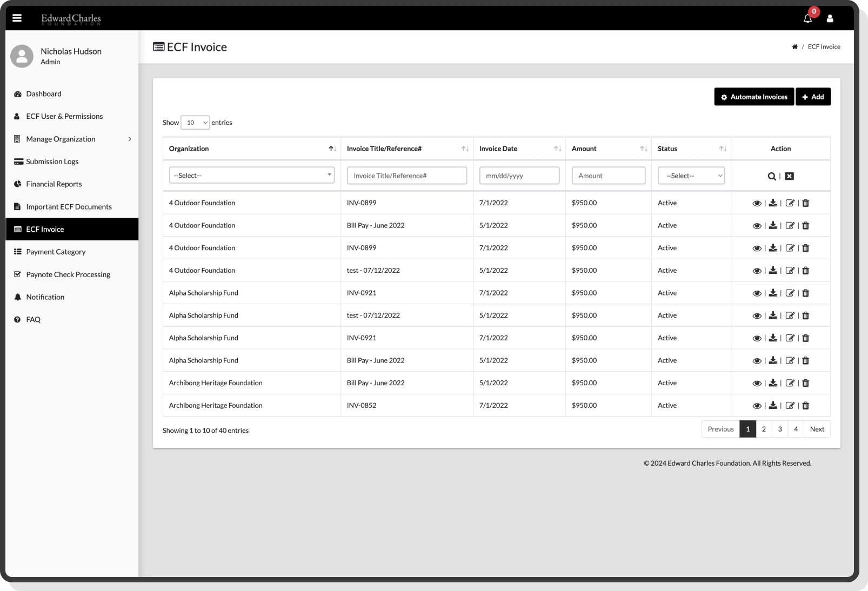Click the notification bell icon

click(x=807, y=18)
